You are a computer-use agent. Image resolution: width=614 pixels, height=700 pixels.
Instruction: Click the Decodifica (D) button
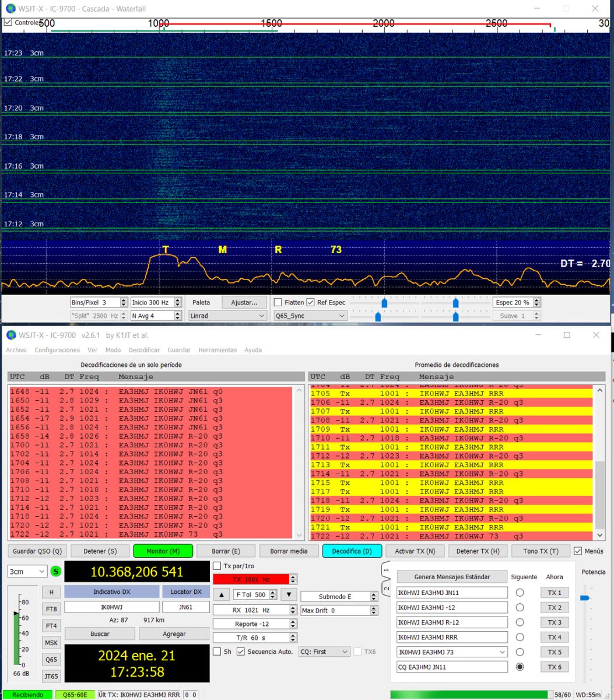pos(352,551)
